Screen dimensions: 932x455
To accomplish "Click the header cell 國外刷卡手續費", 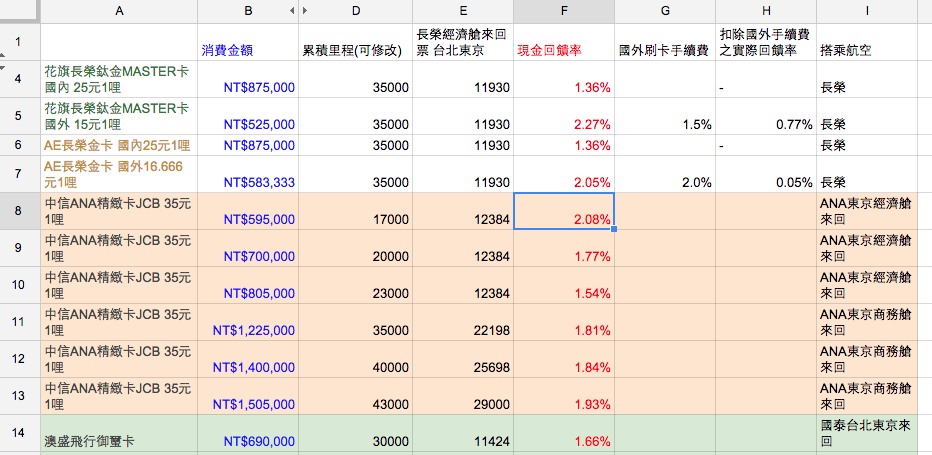I will [665, 42].
